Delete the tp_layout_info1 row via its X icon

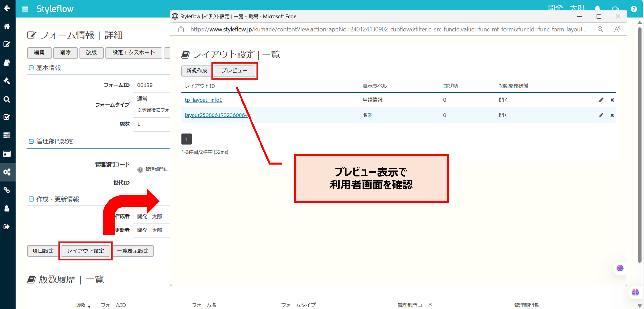pyautogui.click(x=612, y=100)
